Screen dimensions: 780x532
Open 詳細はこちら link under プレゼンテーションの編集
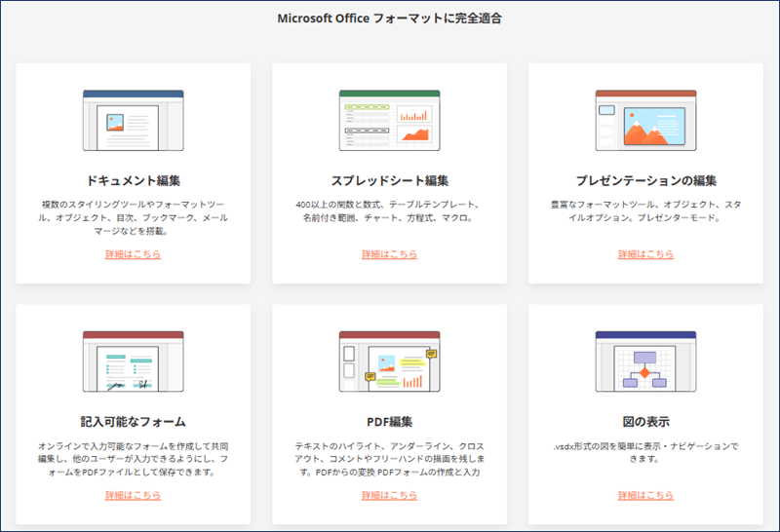[x=645, y=254]
